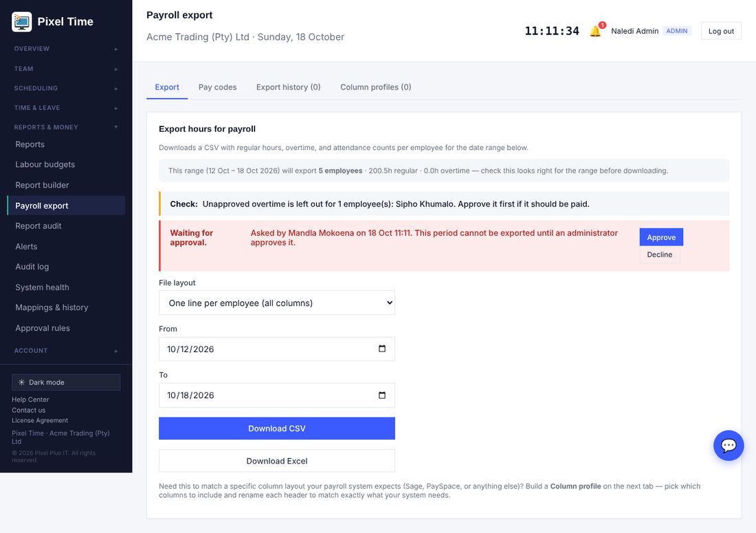
Task: Open Mappings & history
Action: coord(66,307)
